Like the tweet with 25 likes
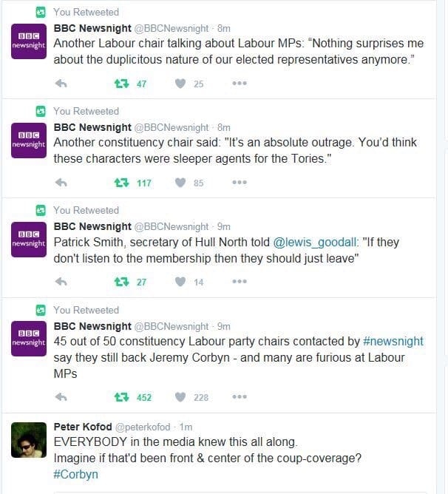Screen dimensions: 448x494 [180, 84]
